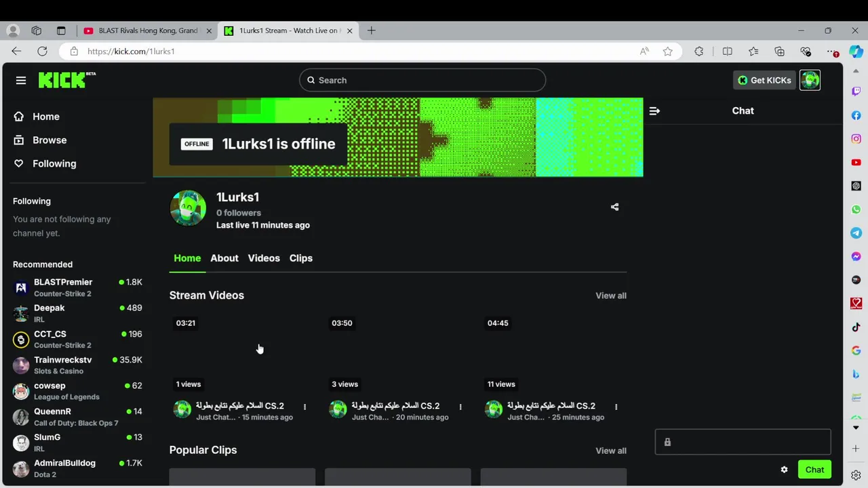Open options menu for the 25 minutes ago video
The image size is (868, 488).
[616, 407]
